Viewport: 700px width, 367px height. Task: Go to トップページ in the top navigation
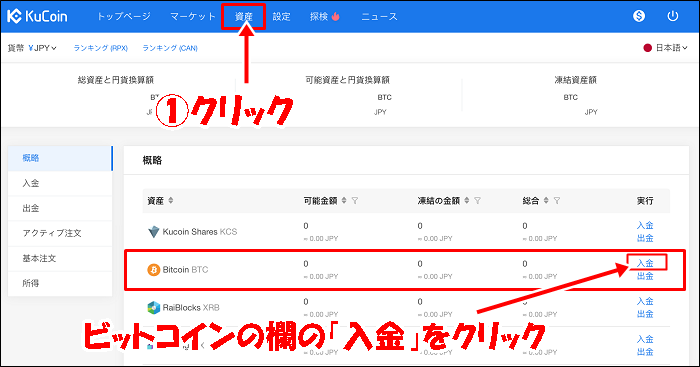(124, 17)
